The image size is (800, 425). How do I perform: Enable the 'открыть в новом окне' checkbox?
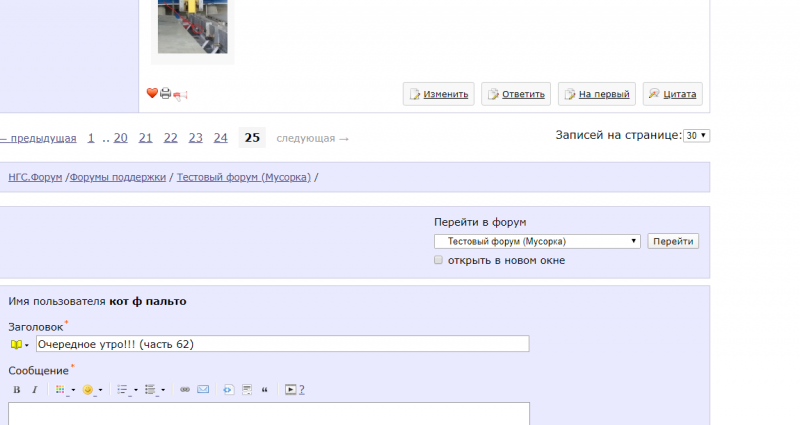[x=438, y=260]
